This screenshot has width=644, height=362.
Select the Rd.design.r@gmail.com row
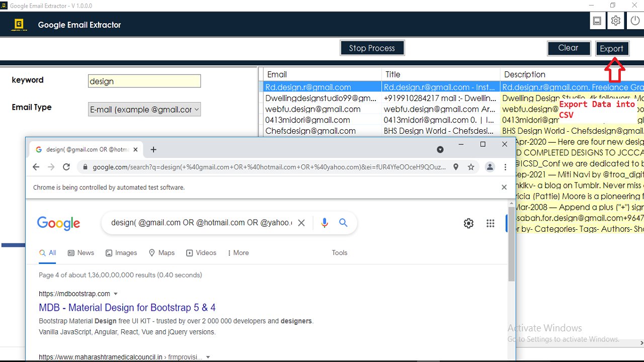click(x=454, y=87)
